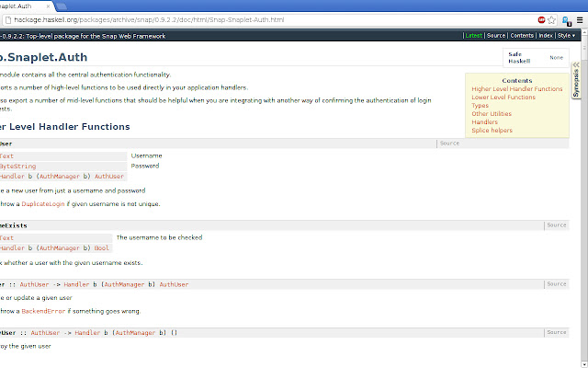Jump to Types section in Contents

[x=480, y=106]
